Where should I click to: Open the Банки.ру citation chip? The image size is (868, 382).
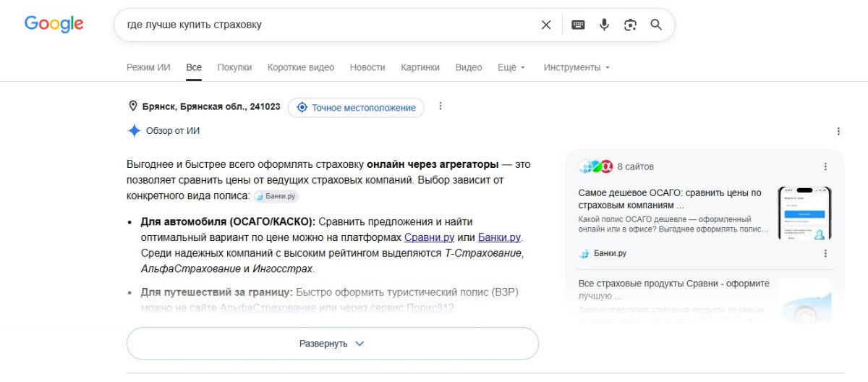click(276, 196)
